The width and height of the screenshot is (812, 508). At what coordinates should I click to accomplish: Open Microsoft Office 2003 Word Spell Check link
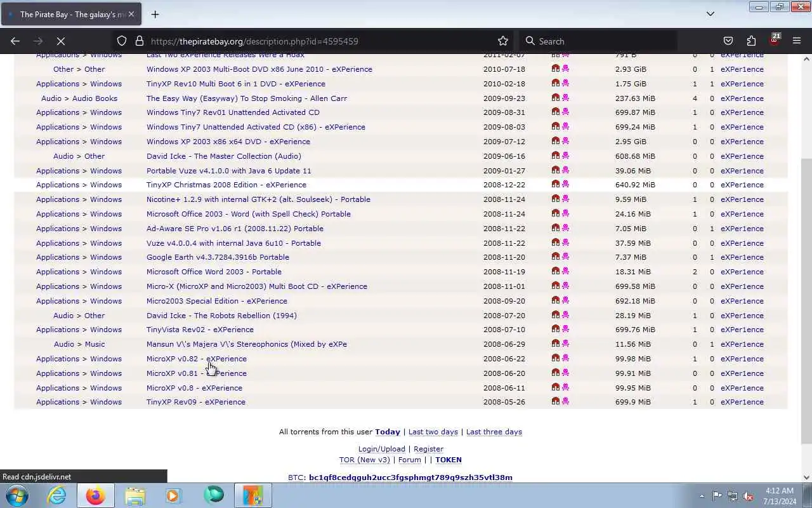[249, 214]
